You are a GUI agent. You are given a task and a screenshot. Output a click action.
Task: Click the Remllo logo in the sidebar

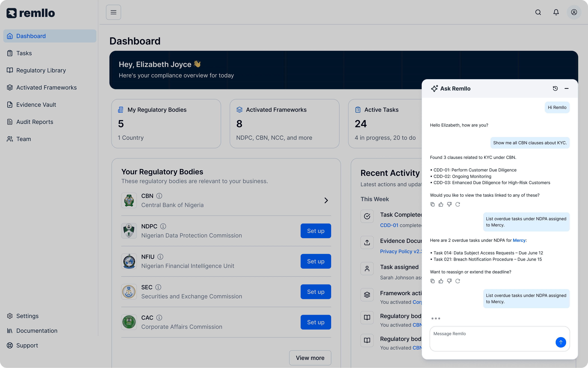(31, 13)
